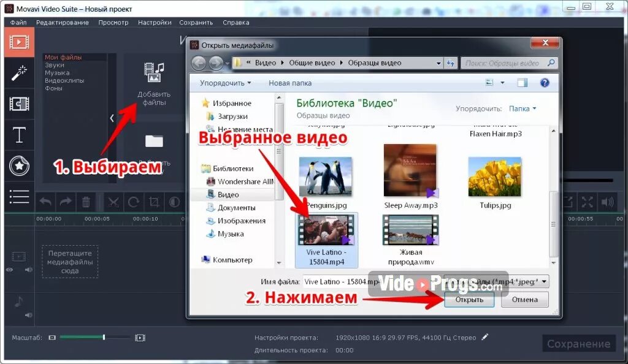628x364 pixels.
Task: Click the dialog Back navigation arrow
Action: point(199,63)
